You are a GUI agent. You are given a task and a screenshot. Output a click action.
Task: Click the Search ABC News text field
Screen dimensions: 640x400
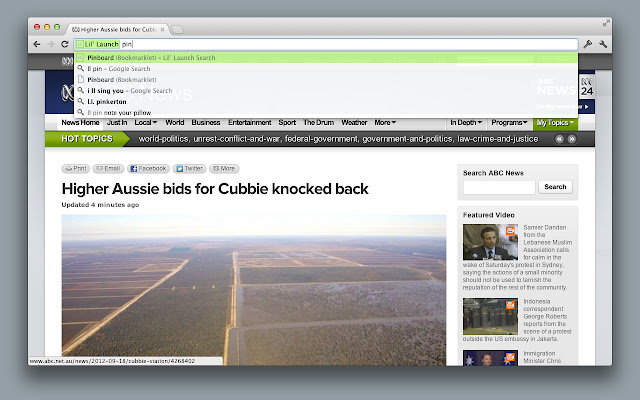pos(499,187)
